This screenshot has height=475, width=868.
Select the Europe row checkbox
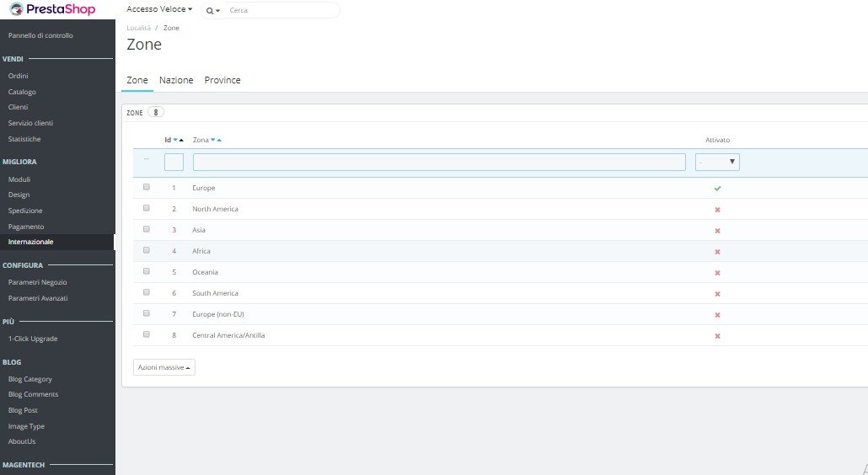(x=146, y=187)
